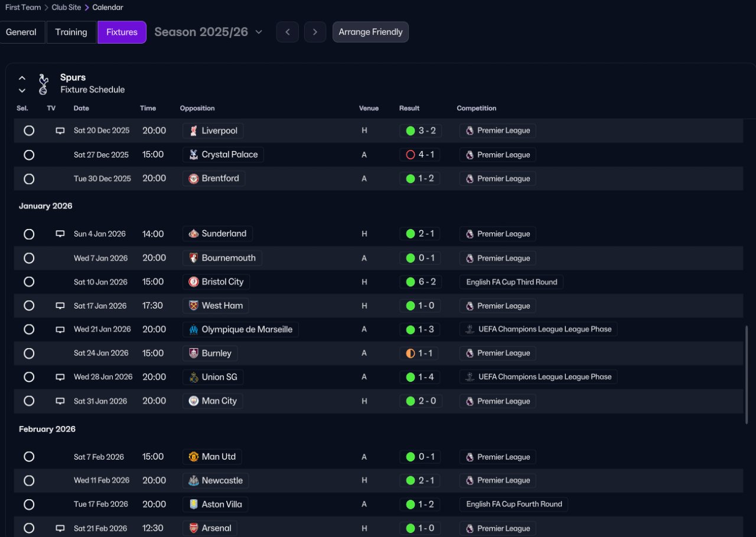Click the Bournemouth club crest icon
Screen dimensions: 756x537
click(x=193, y=258)
